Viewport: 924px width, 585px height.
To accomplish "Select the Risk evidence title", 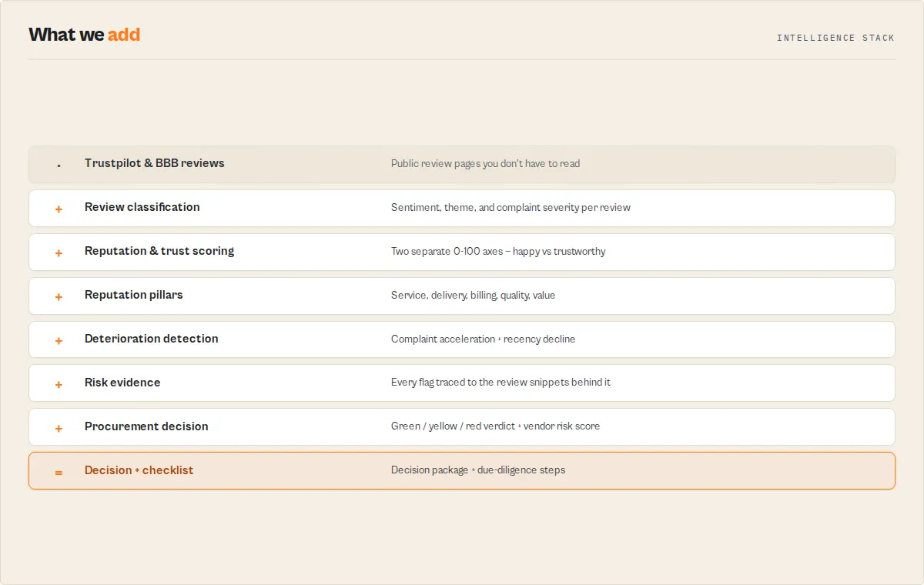I will pos(122,383).
